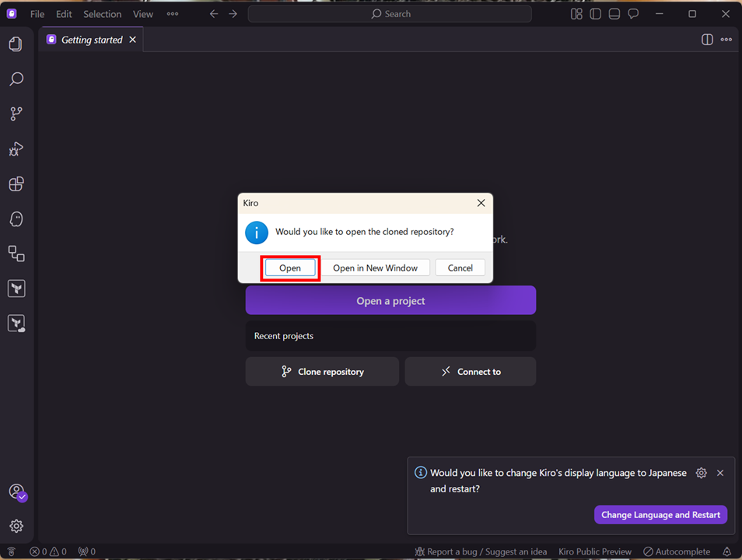Open the Accounts icon in sidebar
This screenshot has width=742, height=560.
pyautogui.click(x=17, y=492)
